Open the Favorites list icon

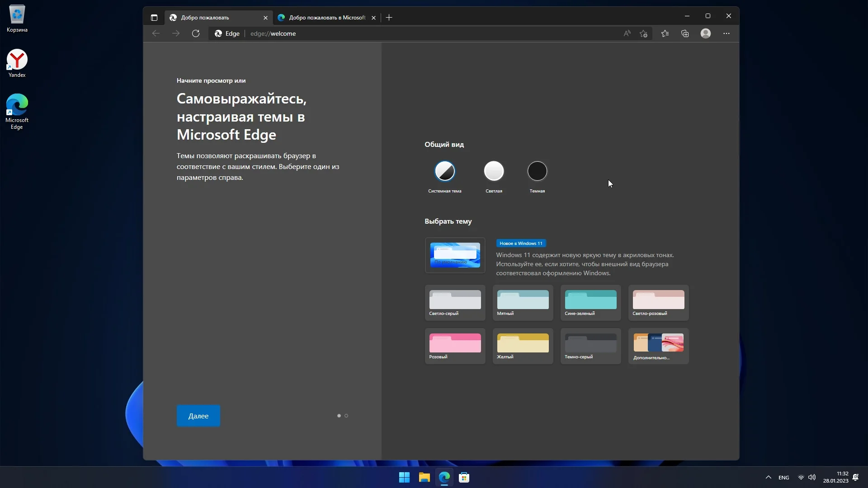tap(665, 33)
